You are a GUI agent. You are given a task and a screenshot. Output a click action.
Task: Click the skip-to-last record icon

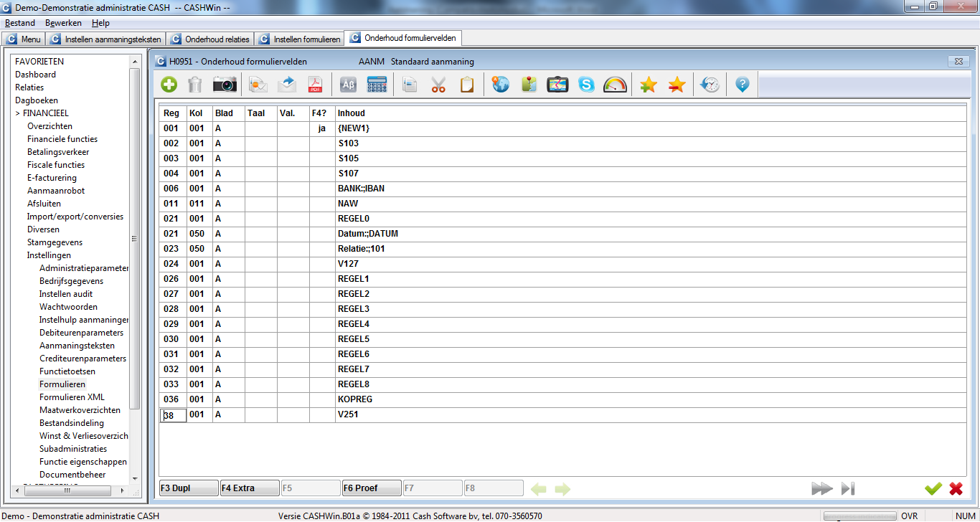pyautogui.click(x=848, y=488)
